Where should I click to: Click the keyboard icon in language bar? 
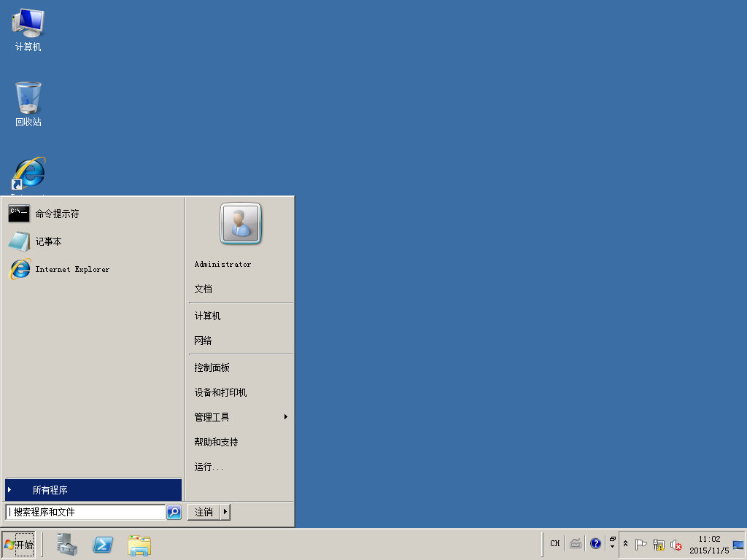tap(576, 543)
